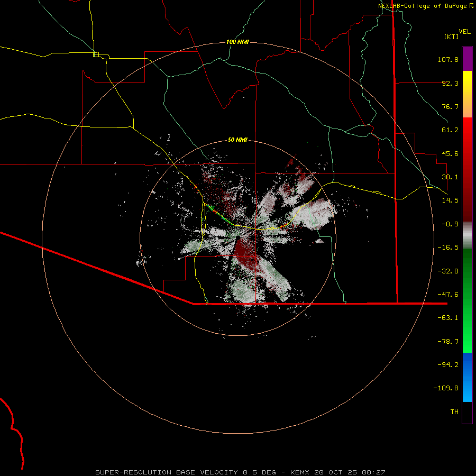Viewport: 476px width, 476px height.
Task: Select the -63.1 scale value
Action: pos(448,318)
